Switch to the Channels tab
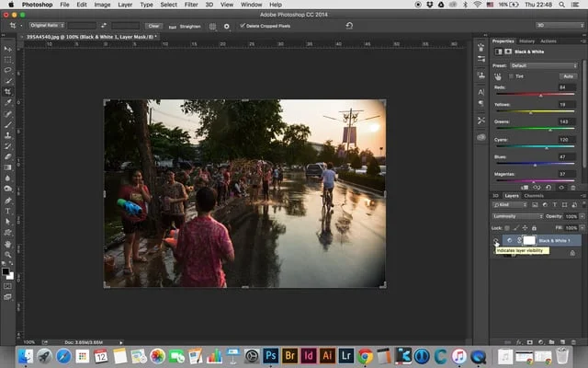Image resolution: width=588 pixels, height=368 pixels. (534, 195)
